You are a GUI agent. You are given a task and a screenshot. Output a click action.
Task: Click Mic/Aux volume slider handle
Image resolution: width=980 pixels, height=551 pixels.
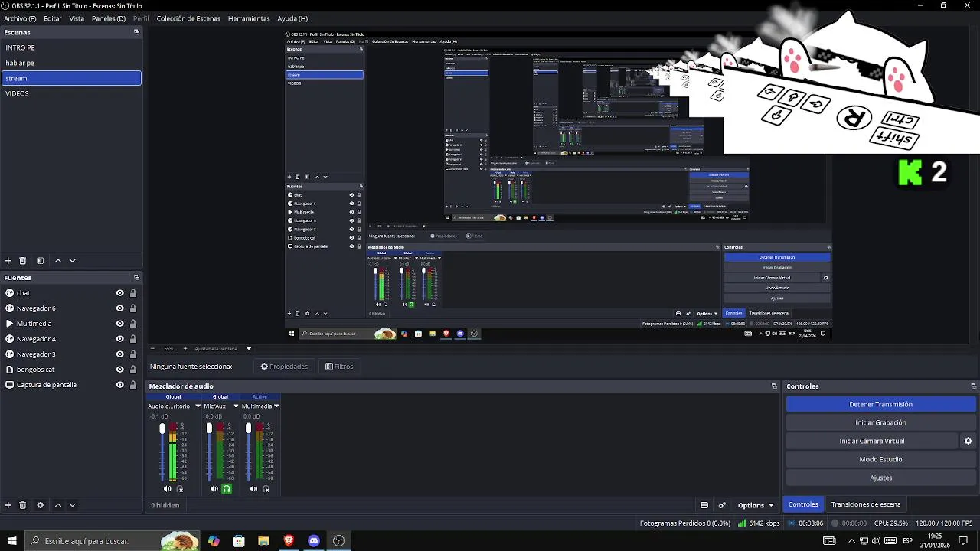209,429
